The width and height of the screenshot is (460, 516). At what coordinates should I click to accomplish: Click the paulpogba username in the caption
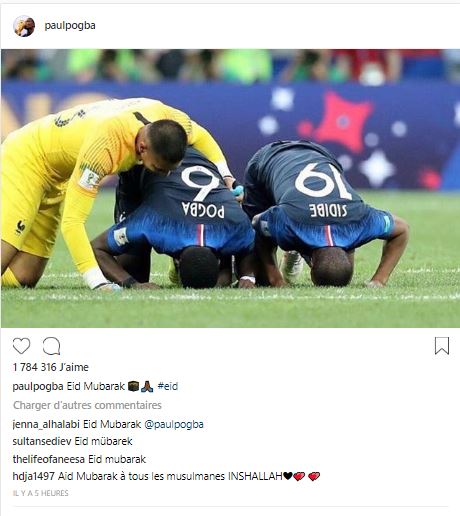tap(38, 386)
